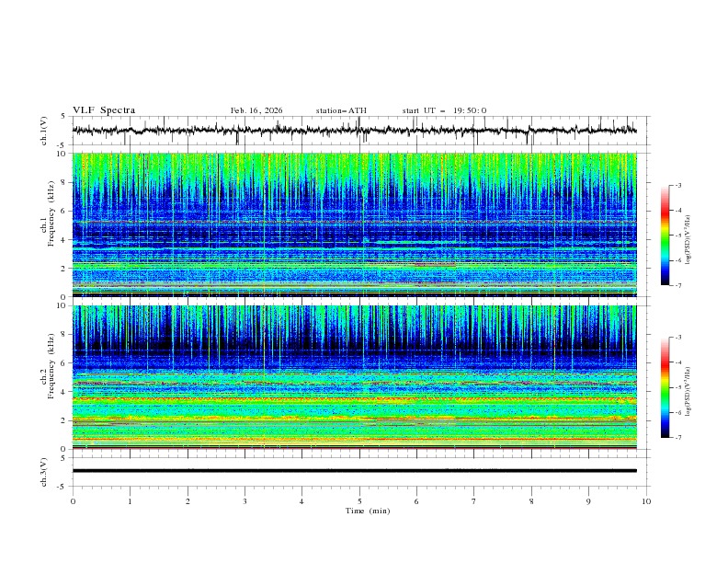Click the "8" frequency tick of ch.1 spectrogram

pos(65,182)
